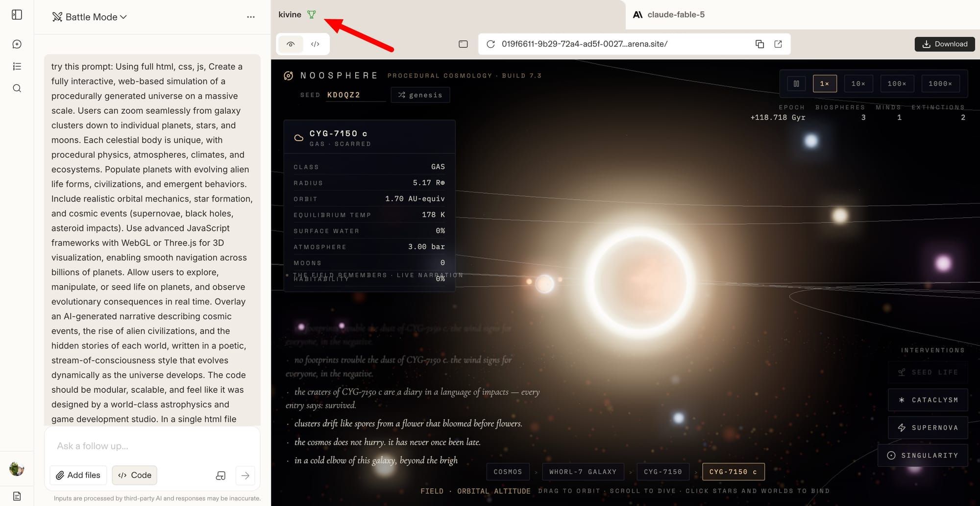Click the Download button
The width and height of the screenshot is (980, 506).
945,44
